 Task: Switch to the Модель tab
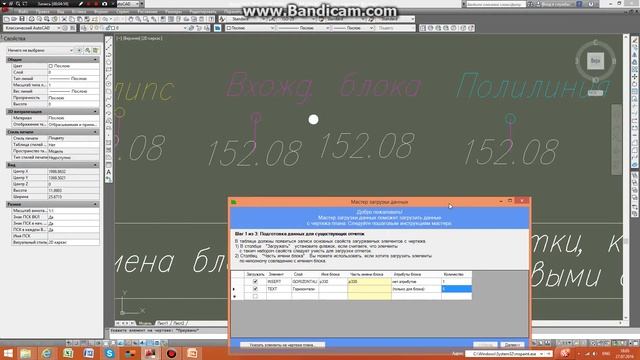point(144,323)
